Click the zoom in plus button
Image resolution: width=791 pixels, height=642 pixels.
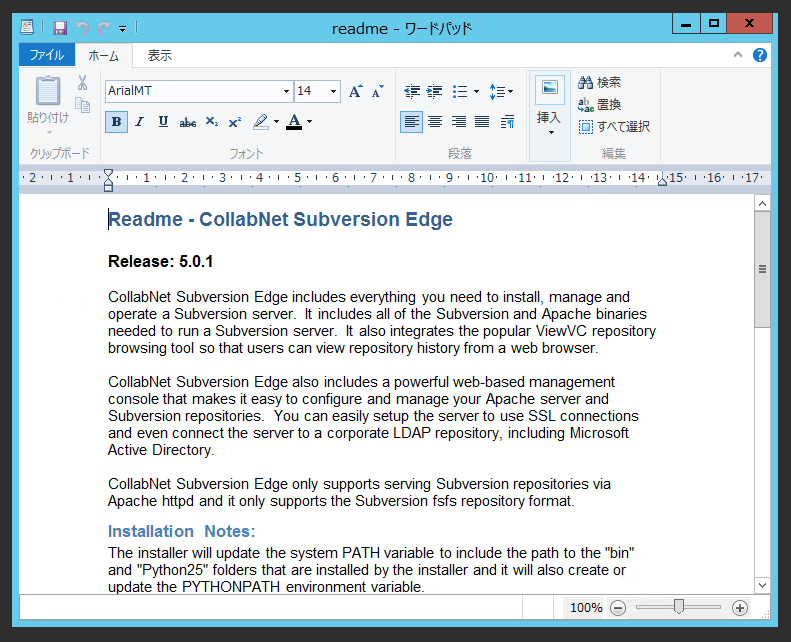[x=740, y=608]
